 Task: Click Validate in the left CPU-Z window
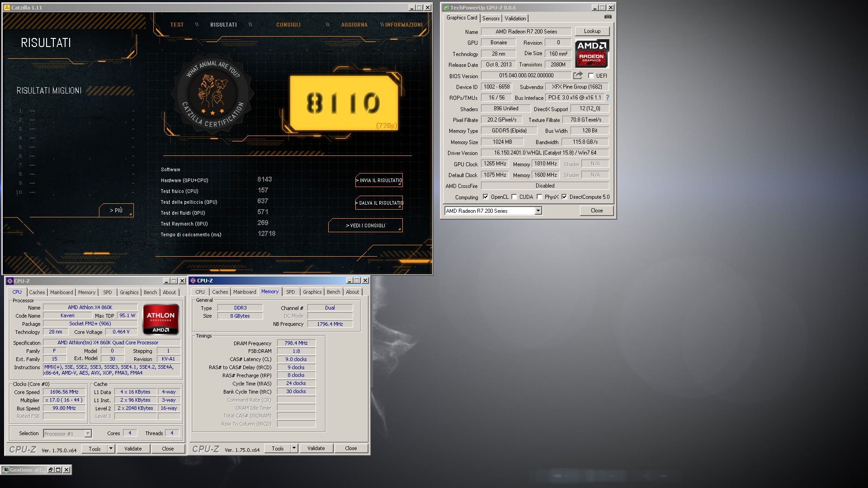click(x=133, y=449)
